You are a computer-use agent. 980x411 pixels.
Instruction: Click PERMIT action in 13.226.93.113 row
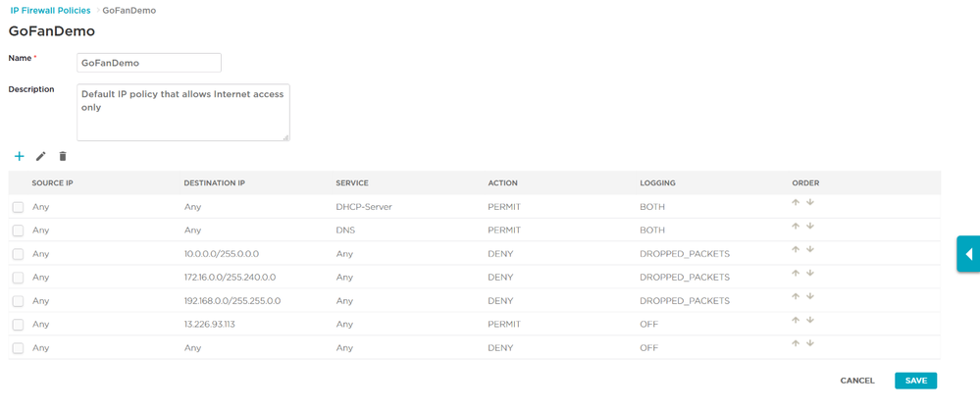504,325
